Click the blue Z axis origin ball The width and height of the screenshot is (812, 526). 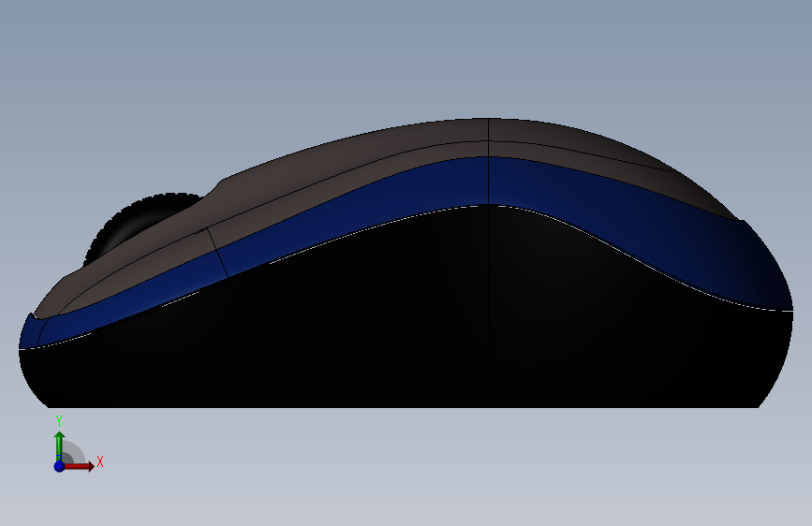coord(59,466)
